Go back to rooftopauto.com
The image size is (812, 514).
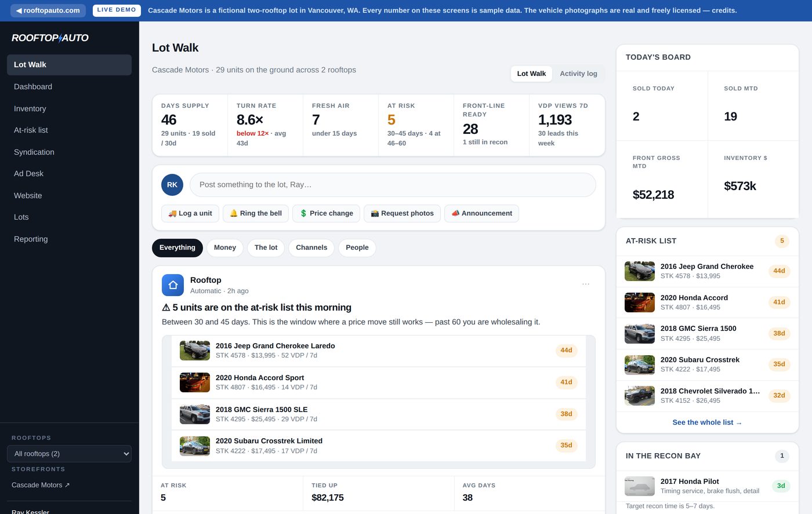[x=48, y=10]
